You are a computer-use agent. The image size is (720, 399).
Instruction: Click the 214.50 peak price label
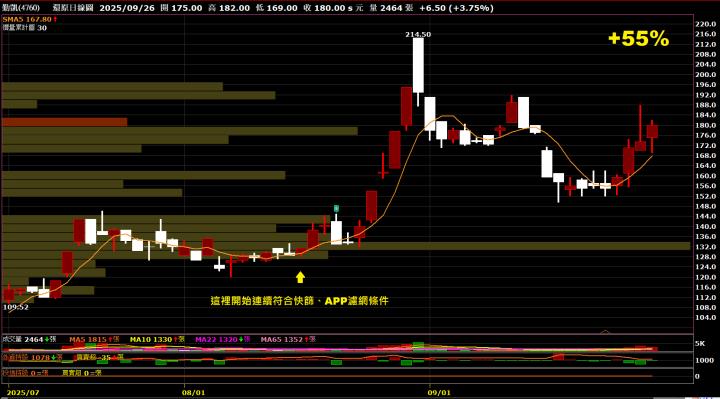[x=418, y=34]
